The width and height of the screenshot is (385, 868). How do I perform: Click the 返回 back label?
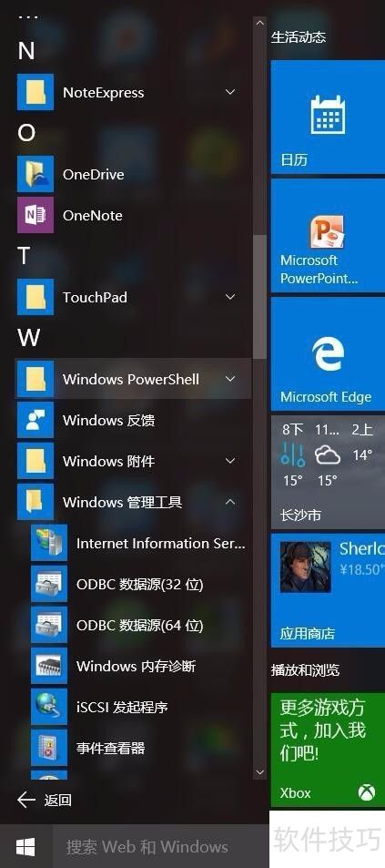point(58,800)
